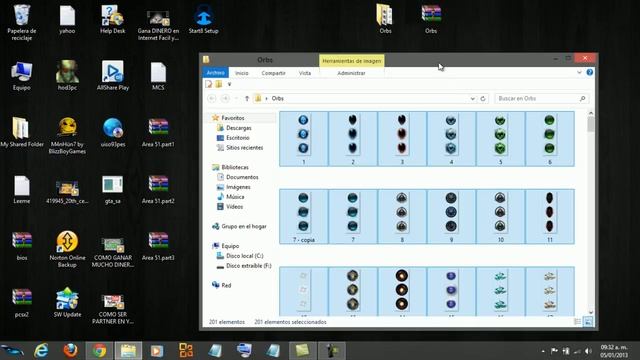Open Disco local (C:) in the navigation pane
The width and height of the screenshot is (640, 360).
pos(244,256)
